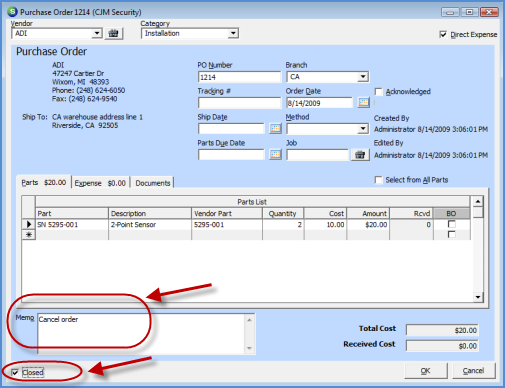
Task: Enable Select from All Parts
Action: [378, 180]
